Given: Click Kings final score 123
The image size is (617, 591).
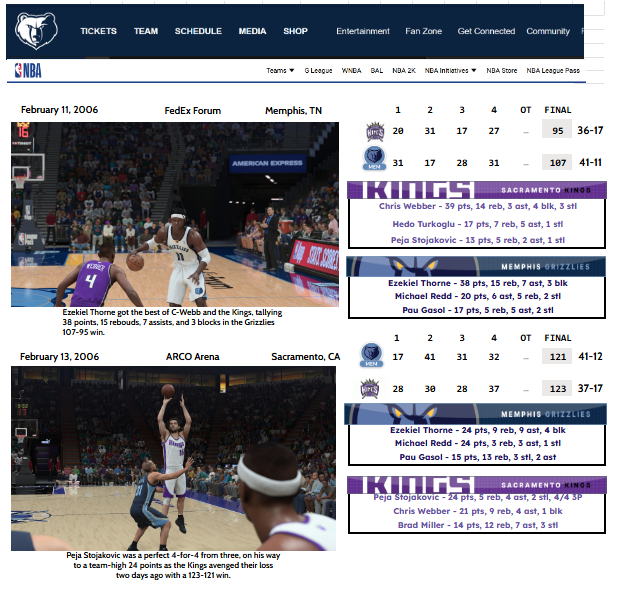Looking at the screenshot, I should point(557,388).
